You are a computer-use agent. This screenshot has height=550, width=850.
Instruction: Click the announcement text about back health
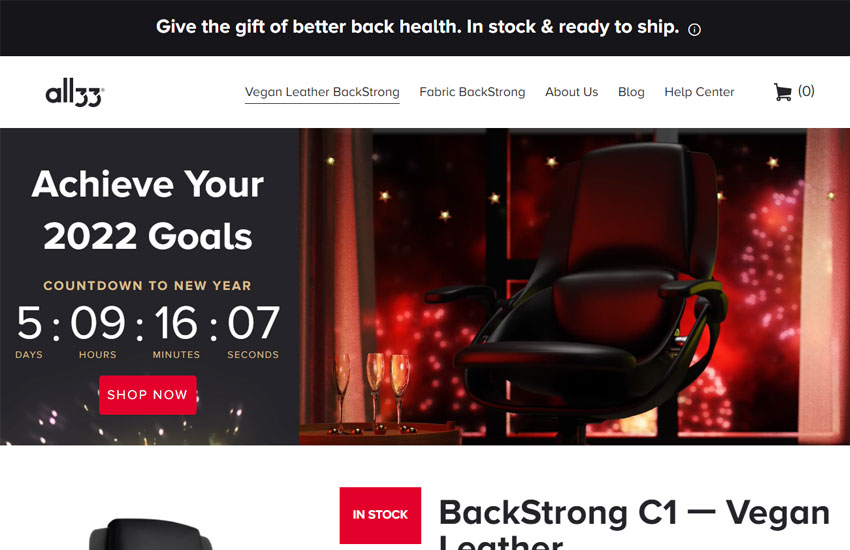tap(417, 27)
